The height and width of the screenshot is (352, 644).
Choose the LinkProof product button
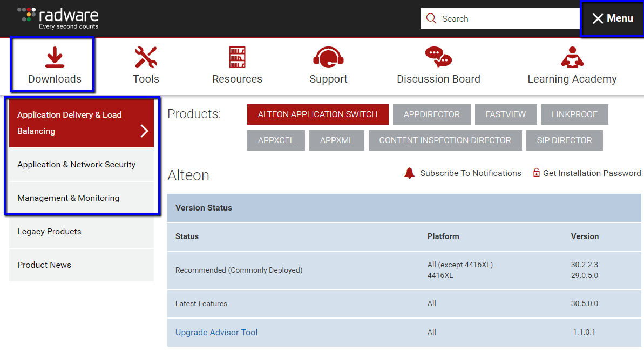coord(574,114)
